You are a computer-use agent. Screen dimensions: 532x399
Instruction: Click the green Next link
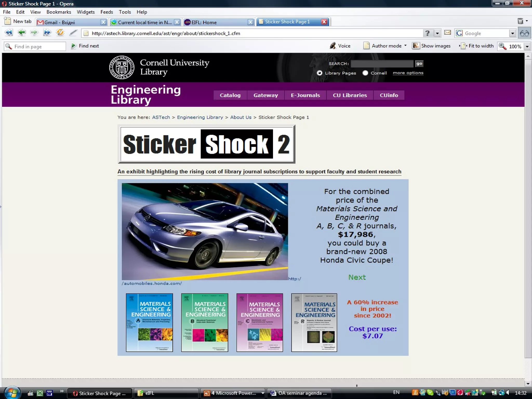357,277
